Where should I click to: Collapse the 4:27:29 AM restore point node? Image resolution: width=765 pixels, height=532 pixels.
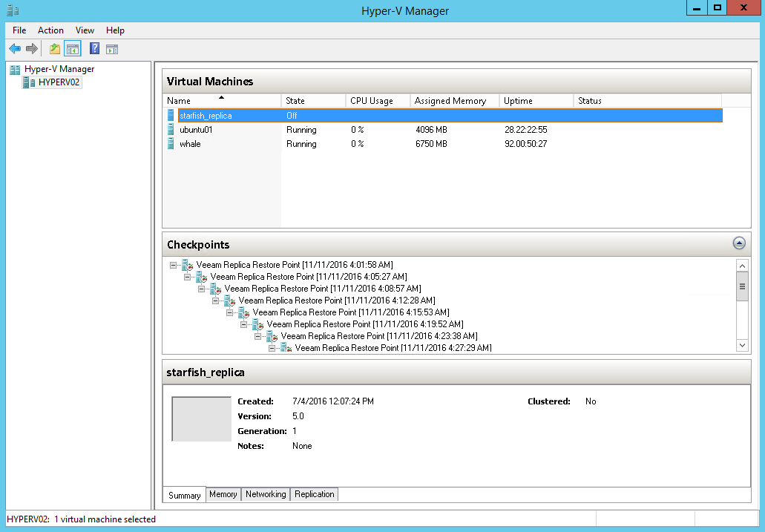pyautogui.click(x=272, y=348)
